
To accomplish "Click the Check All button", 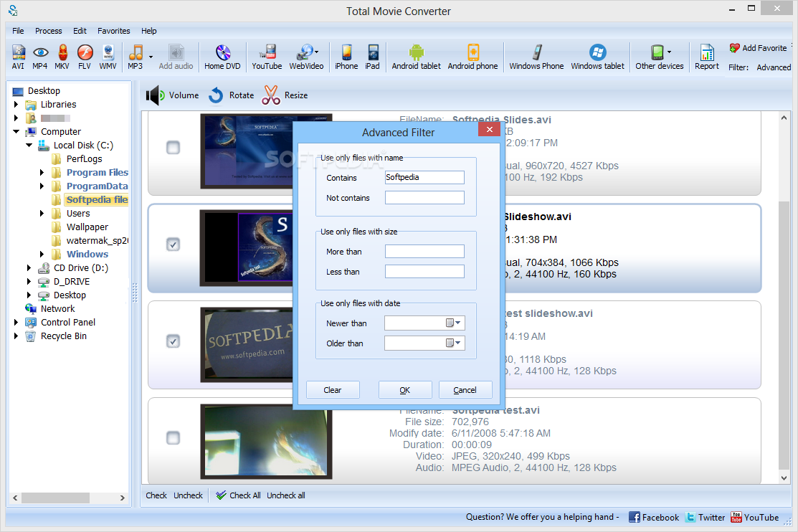I will pos(238,495).
